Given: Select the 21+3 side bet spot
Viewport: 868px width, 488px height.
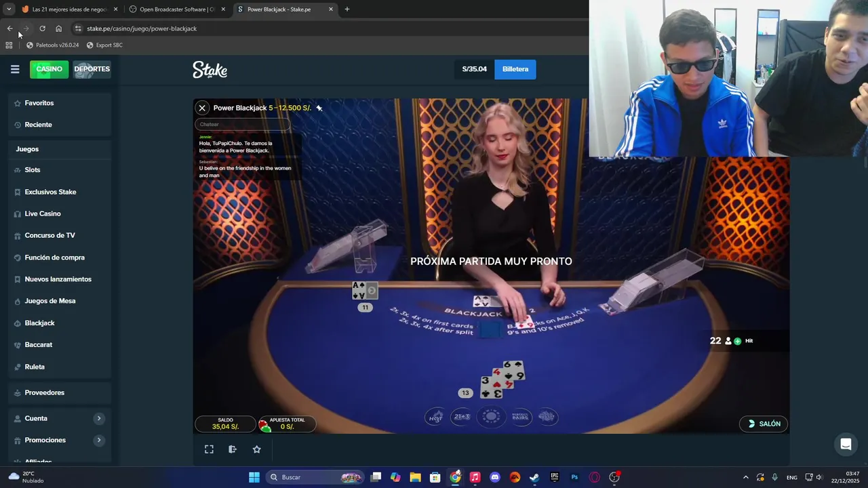Looking at the screenshot, I should 462,417.
